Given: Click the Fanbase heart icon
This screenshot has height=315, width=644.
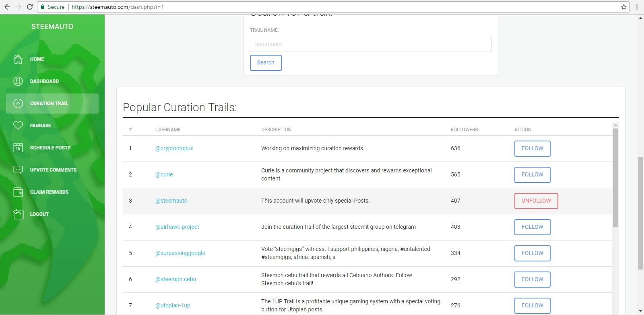Looking at the screenshot, I should (18, 126).
